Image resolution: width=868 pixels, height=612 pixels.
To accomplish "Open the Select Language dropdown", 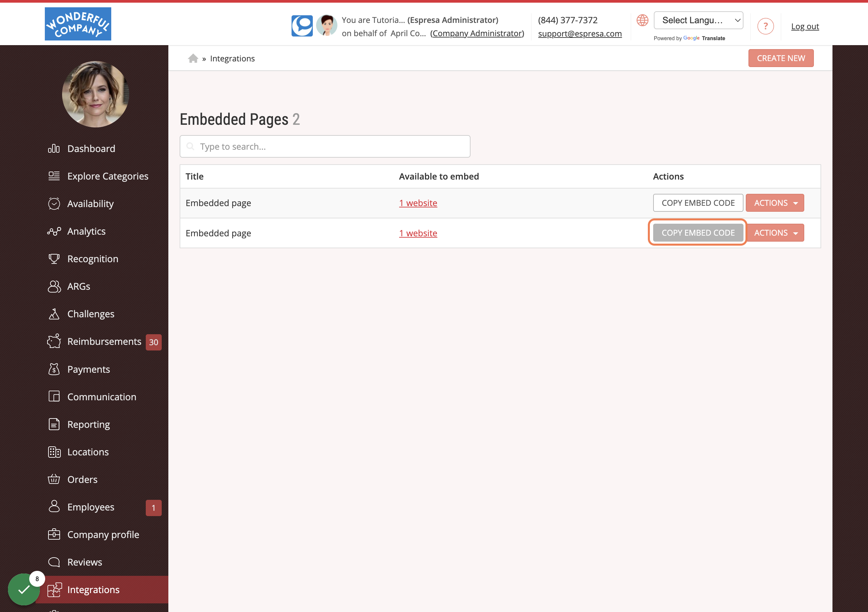I will pyautogui.click(x=698, y=20).
